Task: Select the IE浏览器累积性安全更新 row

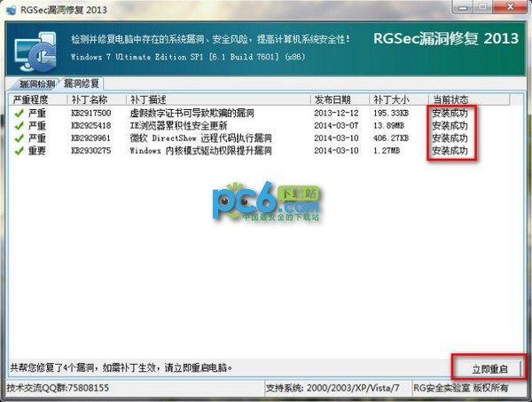Action: [x=262, y=125]
